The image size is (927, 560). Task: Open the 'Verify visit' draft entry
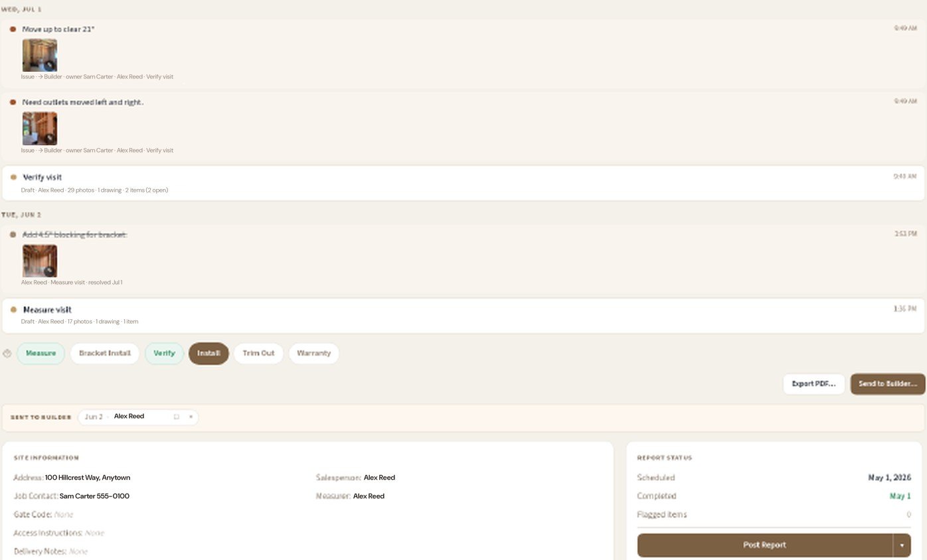(463, 183)
